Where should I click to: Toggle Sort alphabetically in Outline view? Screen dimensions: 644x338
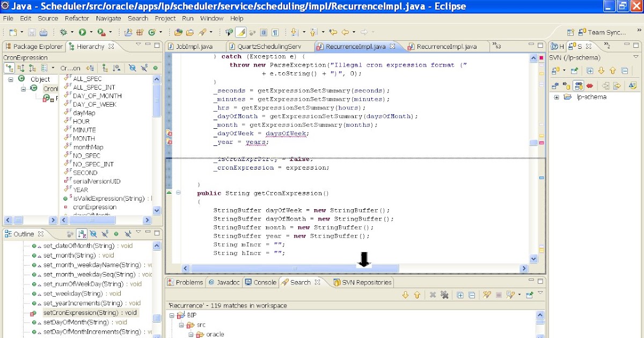pos(82,234)
